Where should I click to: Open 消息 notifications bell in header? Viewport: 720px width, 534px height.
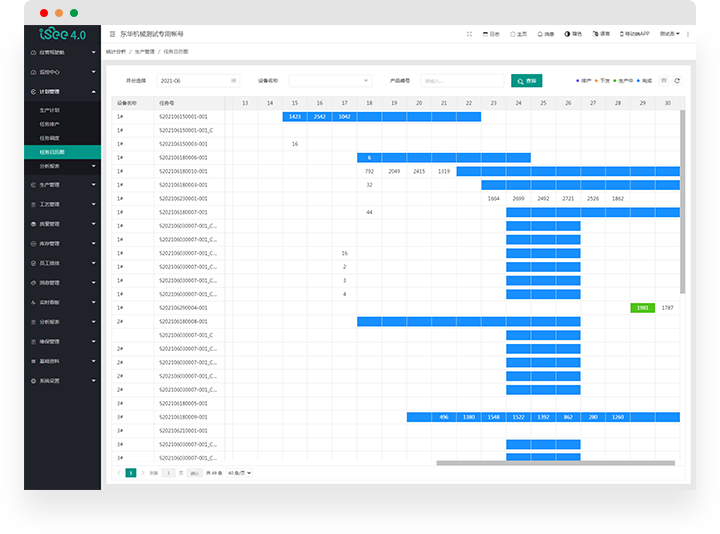pyautogui.click(x=541, y=34)
